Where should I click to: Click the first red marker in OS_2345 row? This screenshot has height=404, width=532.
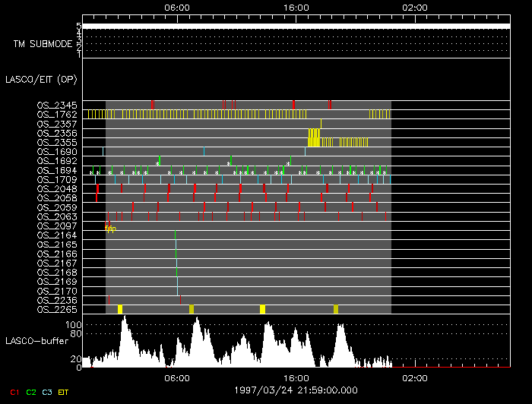[152, 104]
